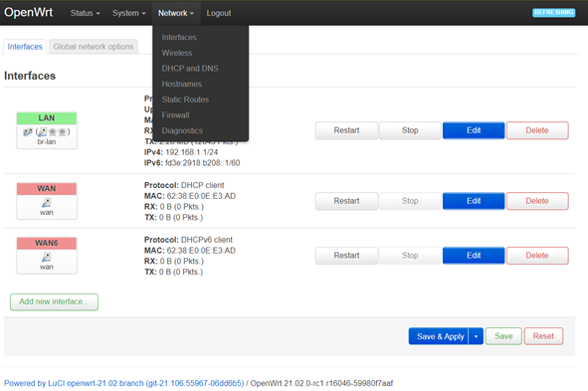Image resolution: width=588 pixels, height=391 pixels.
Task: Open DHCP and DNS menu entry
Action: coord(190,69)
